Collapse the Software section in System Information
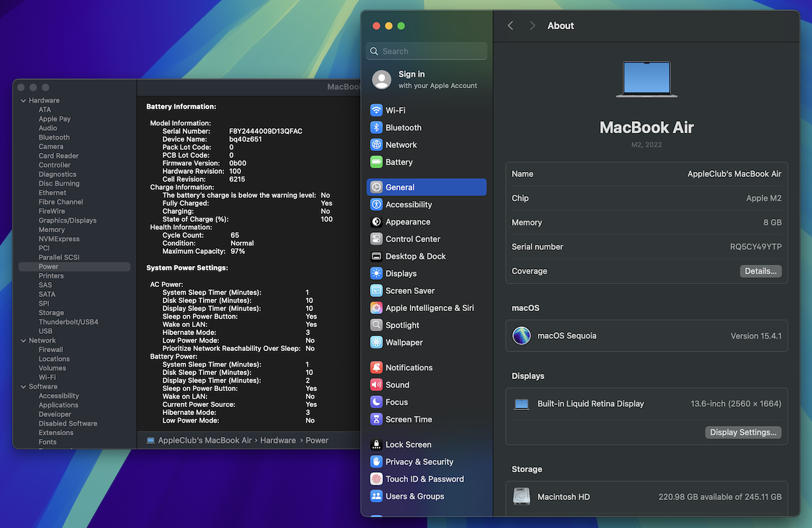Image resolution: width=812 pixels, height=528 pixels. [23, 386]
